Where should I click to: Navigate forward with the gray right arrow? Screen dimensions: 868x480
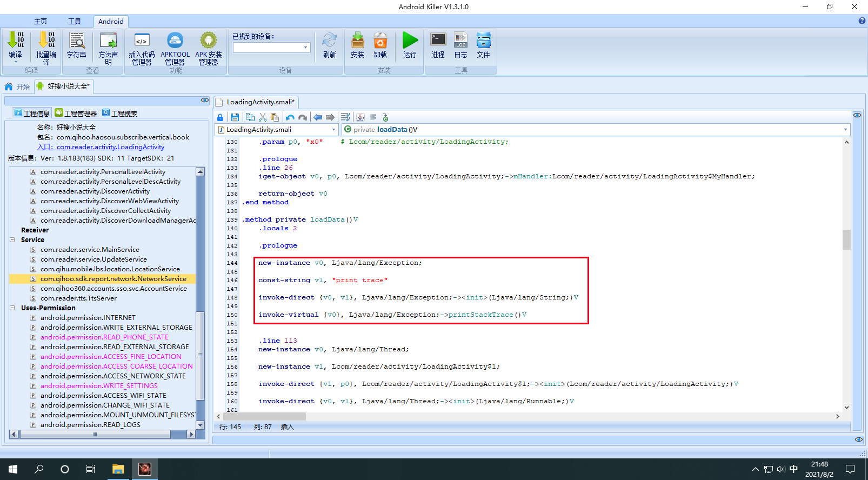[x=330, y=117]
